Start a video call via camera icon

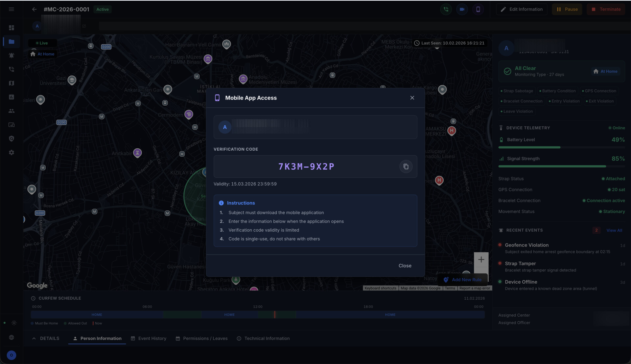(462, 9)
